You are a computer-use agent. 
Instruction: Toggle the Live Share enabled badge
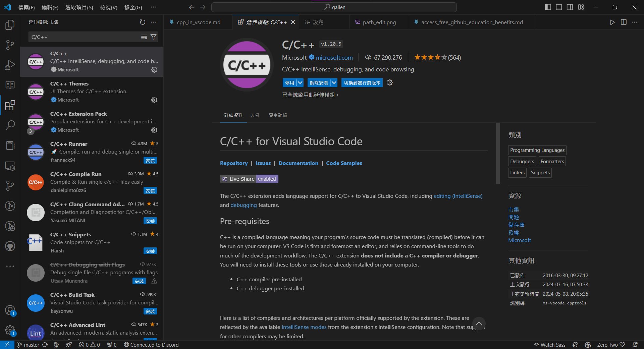[249, 179]
